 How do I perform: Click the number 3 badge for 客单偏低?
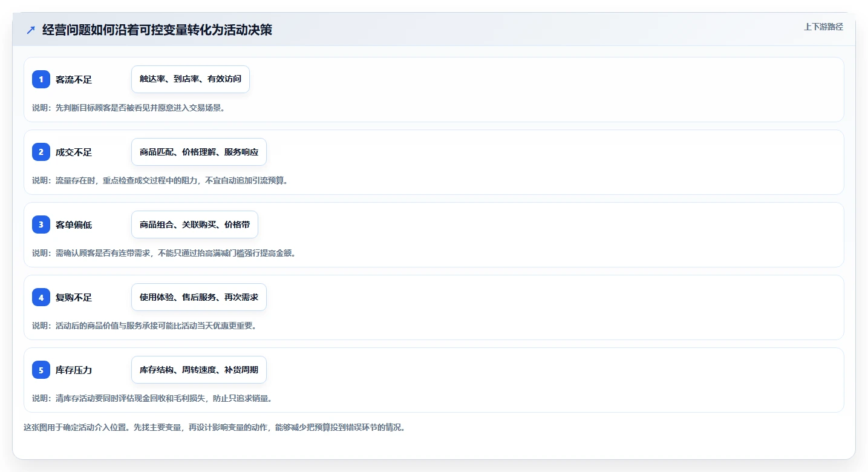point(41,225)
